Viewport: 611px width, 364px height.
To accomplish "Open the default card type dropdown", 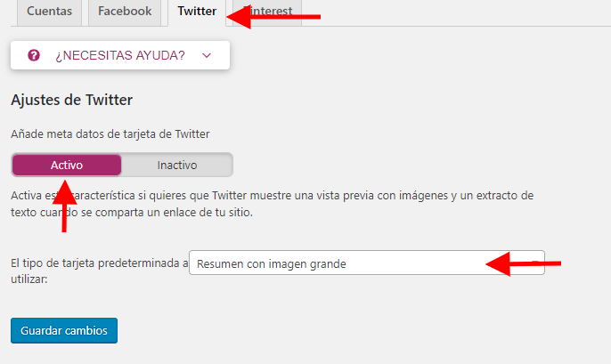I will coord(367,263).
